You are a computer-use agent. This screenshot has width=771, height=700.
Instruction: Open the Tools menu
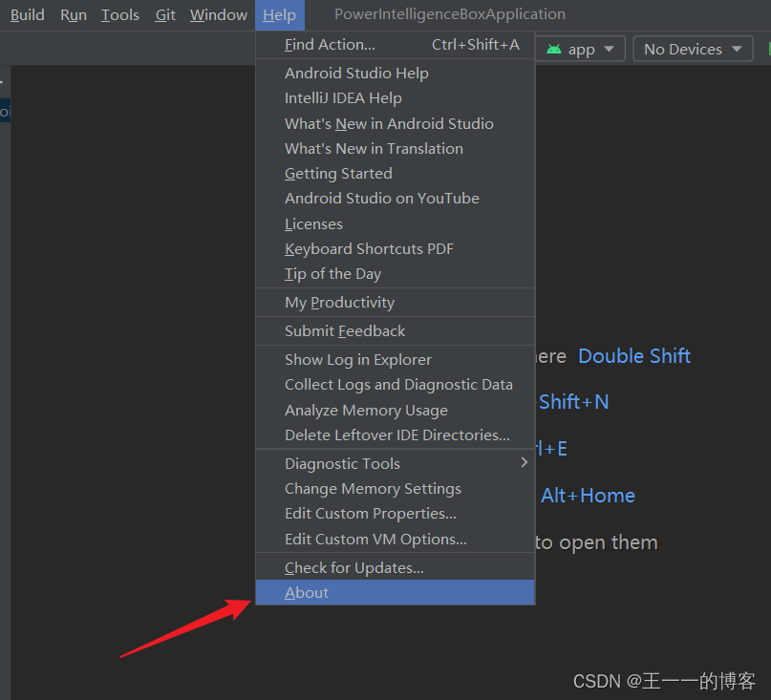click(120, 14)
